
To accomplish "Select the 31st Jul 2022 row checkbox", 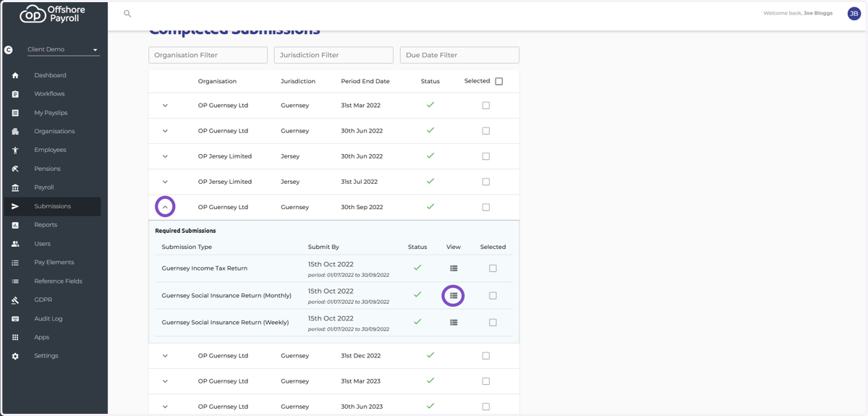I will tap(486, 182).
